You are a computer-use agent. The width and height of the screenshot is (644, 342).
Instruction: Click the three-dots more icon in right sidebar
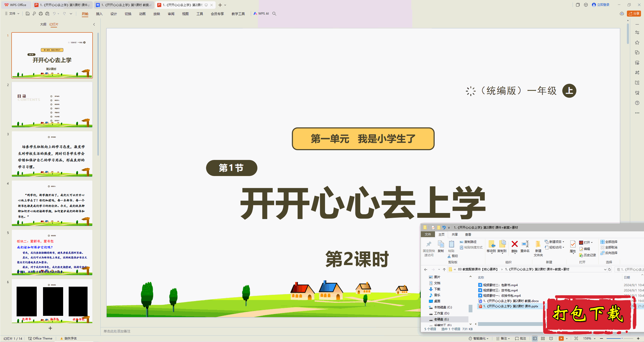(637, 113)
